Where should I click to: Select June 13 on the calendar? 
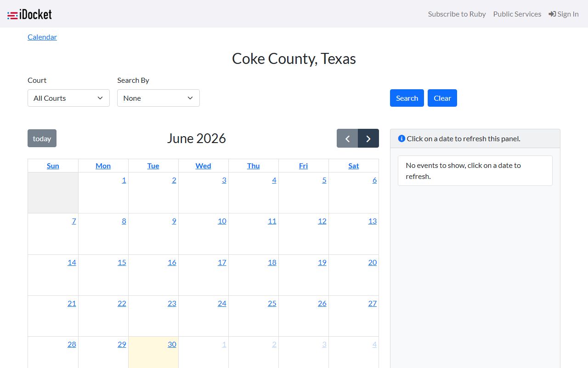[x=372, y=221]
